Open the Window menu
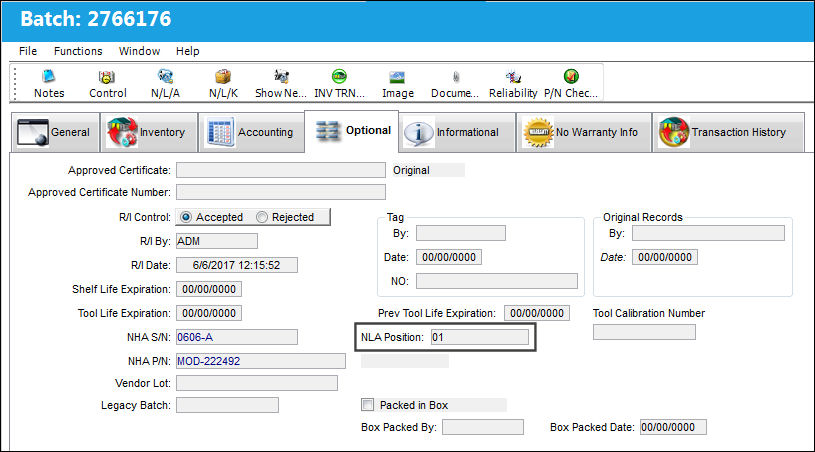The width and height of the screenshot is (815, 452). tap(139, 51)
